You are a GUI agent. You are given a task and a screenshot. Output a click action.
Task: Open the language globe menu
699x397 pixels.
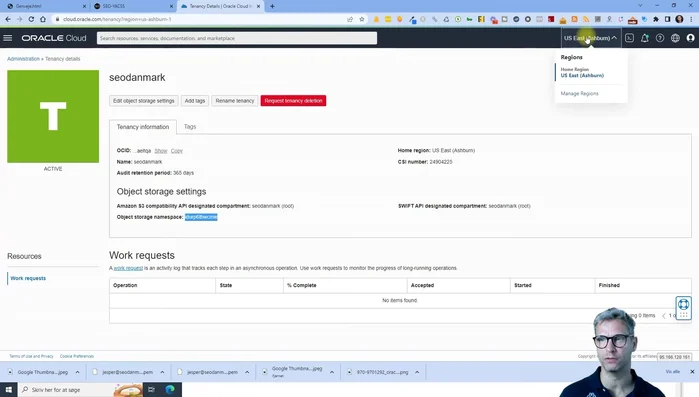click(675, 38)
